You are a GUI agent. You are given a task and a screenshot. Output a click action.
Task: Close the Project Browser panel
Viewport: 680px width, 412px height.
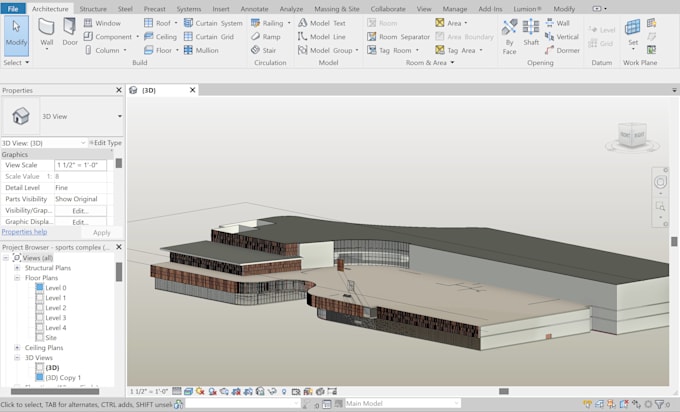point(119,247)
